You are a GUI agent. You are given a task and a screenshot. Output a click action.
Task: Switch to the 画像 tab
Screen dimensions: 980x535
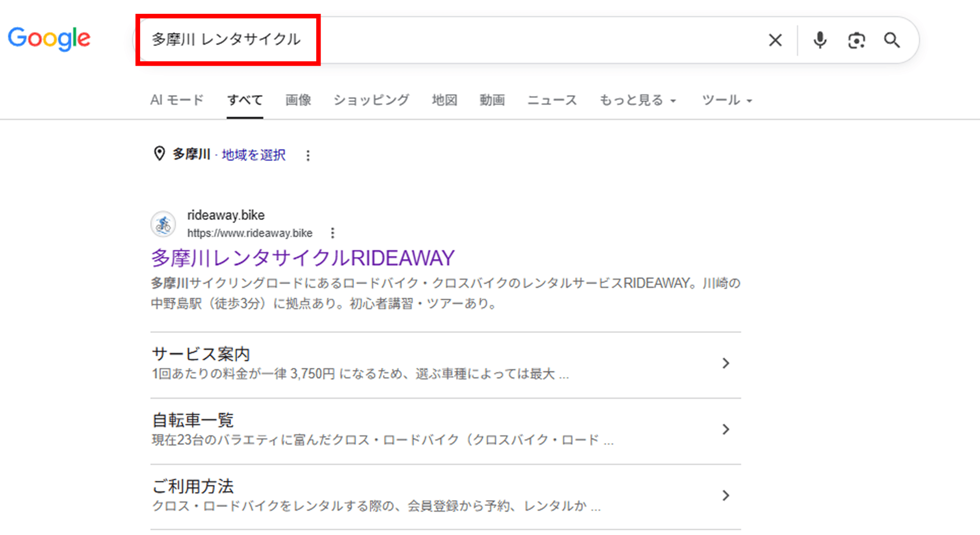298,100
